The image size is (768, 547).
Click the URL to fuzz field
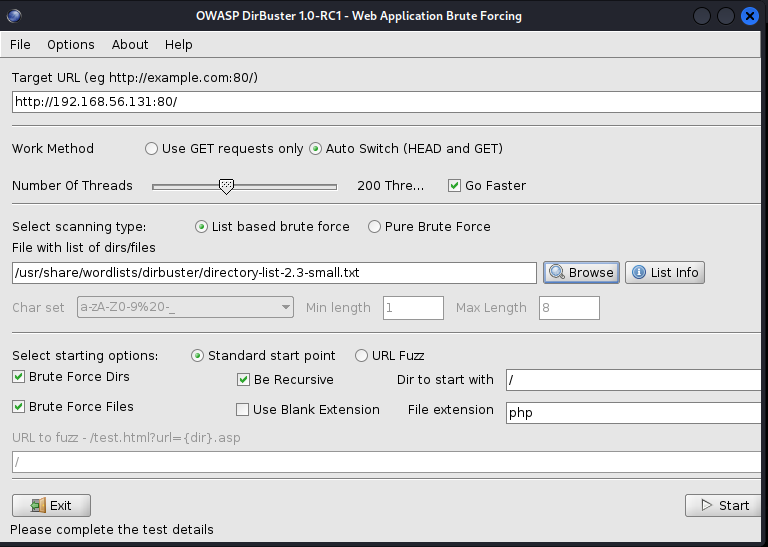click(386, 462)
